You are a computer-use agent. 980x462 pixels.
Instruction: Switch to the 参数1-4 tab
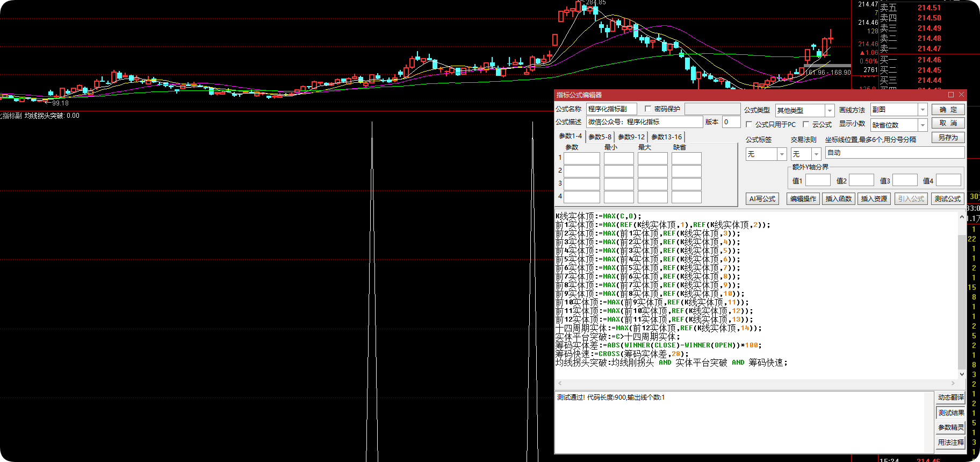(570, 136)
